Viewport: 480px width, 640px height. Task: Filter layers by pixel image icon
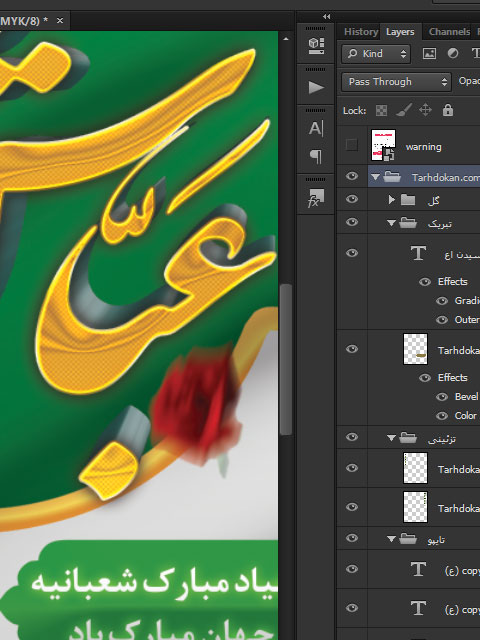(429, 53)
